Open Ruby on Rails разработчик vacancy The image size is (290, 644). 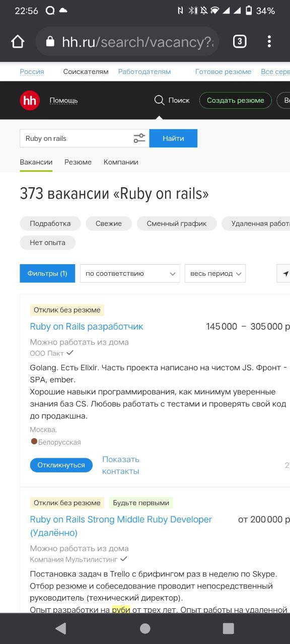pyautogui.click(x=87, y=327)
